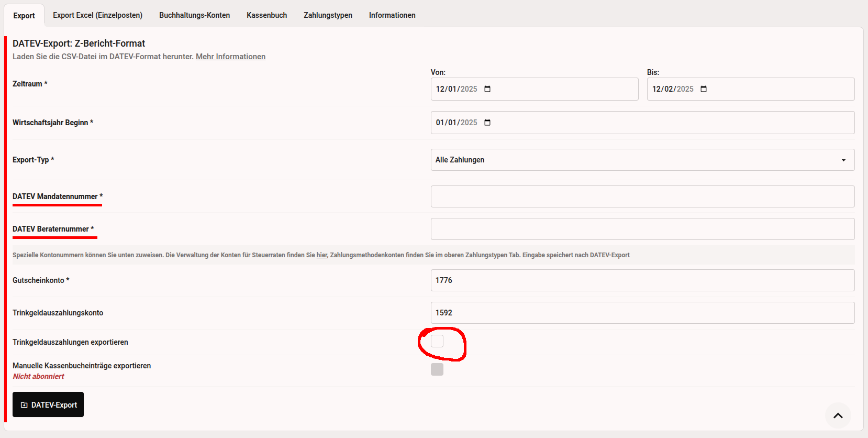Follow the Mehr Informationen link

pos(230,57)
